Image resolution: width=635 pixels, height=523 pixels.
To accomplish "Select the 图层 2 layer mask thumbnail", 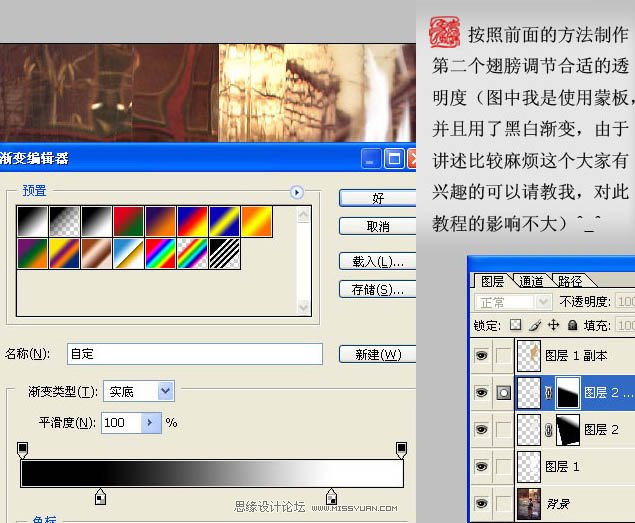I will [x=568, y=429].
